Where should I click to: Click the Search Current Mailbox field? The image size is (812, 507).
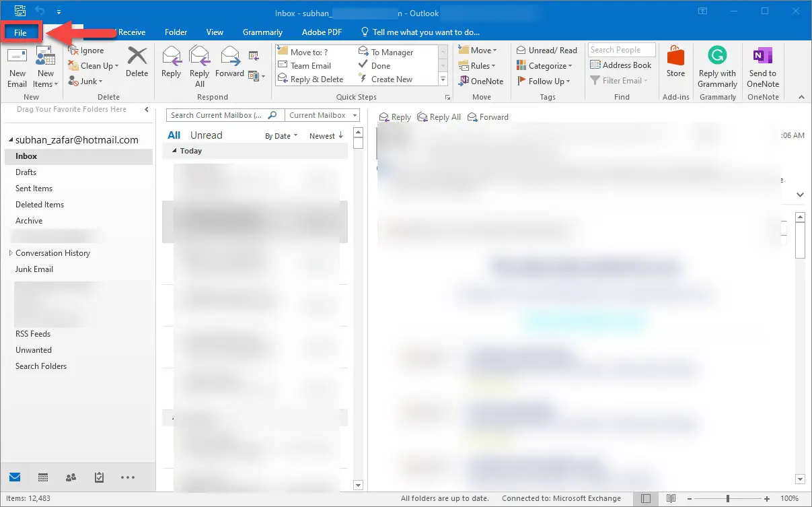225,115
